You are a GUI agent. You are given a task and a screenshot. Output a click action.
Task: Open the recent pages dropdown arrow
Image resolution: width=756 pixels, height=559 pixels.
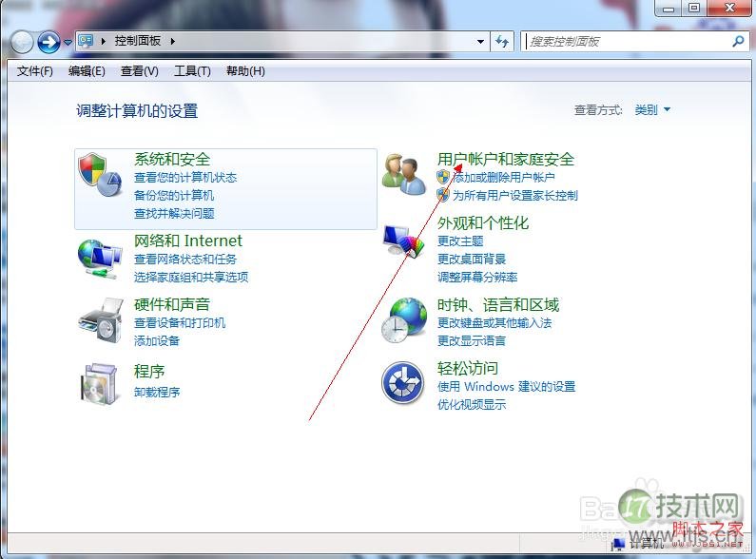pos(68,43)
